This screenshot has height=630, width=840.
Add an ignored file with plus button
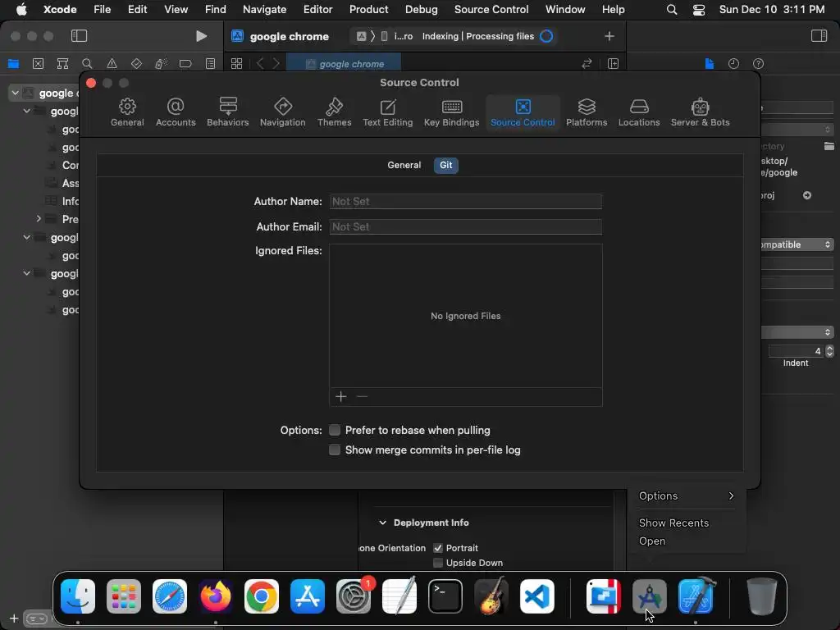pyautogui.click(x=340, y=396)
